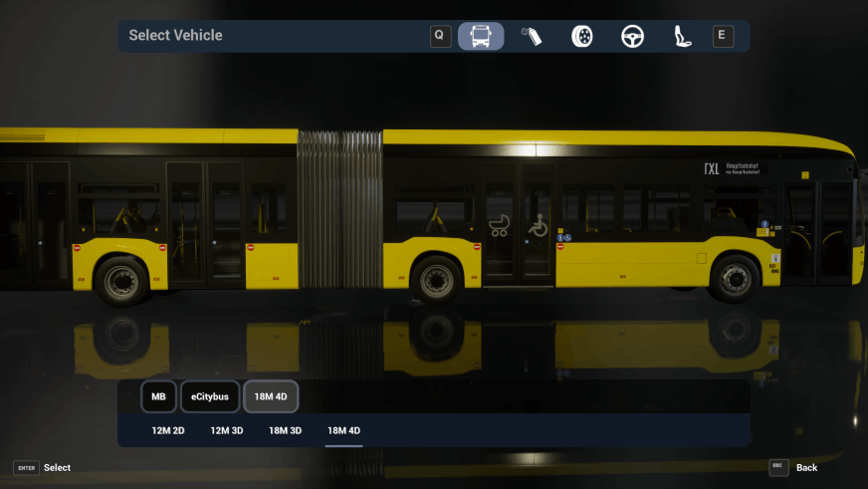Click the ESC key icon
The height and width of the screenshot is (489, 868).
click(x=778, y=467)
